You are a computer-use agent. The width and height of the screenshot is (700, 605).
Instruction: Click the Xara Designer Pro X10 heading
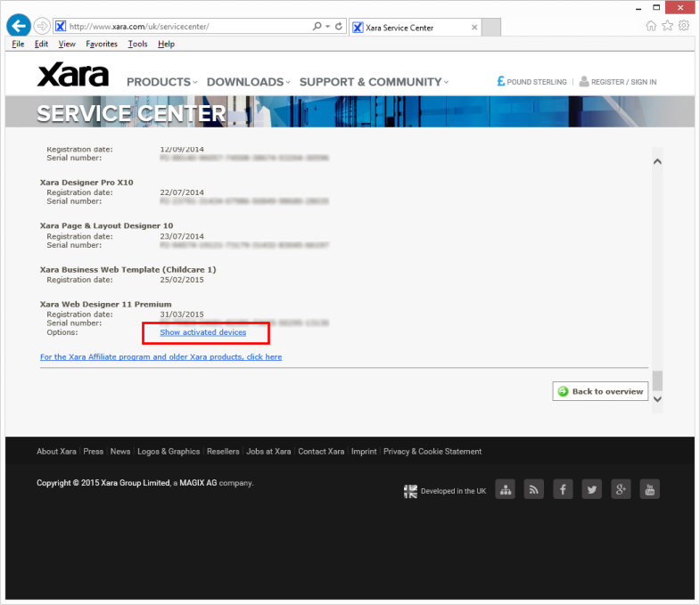86,183
